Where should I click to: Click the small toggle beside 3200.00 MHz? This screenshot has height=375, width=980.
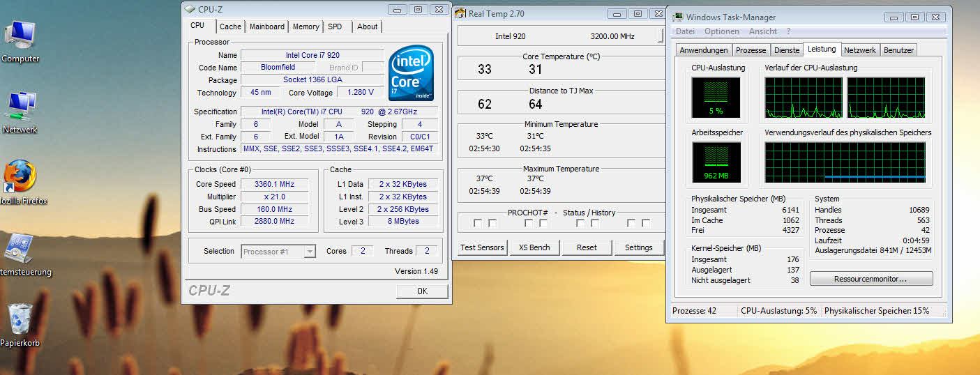point(660,36)
